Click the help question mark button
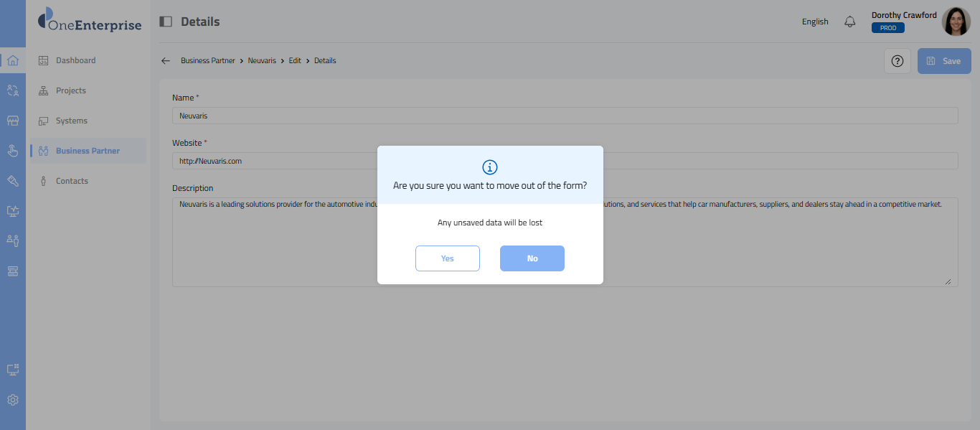The width and height of the screenshot is (980, 430). 897,61
